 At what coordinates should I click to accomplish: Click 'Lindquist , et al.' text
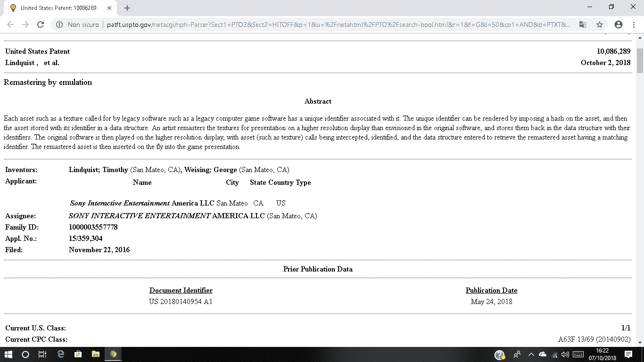32,63
